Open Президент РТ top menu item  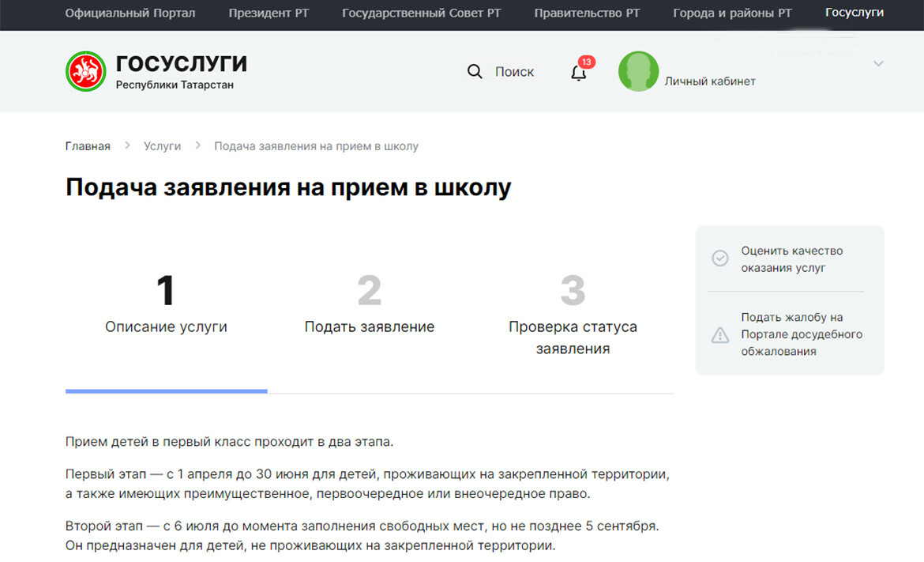[269, 13]
